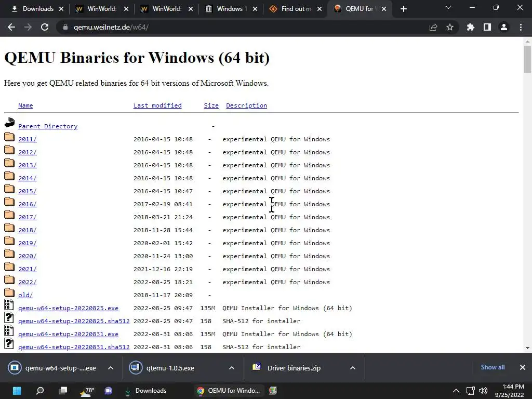Image resolution: width=532 pixels, height=399 pixels.
Task: Close the Downloads tab
Action: coord(61,9)
